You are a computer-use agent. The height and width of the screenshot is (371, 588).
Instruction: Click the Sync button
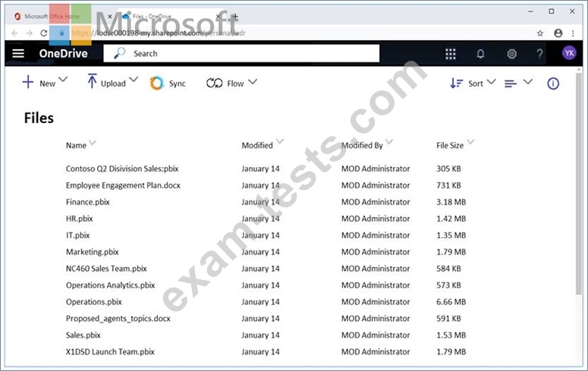click(168, 83)
